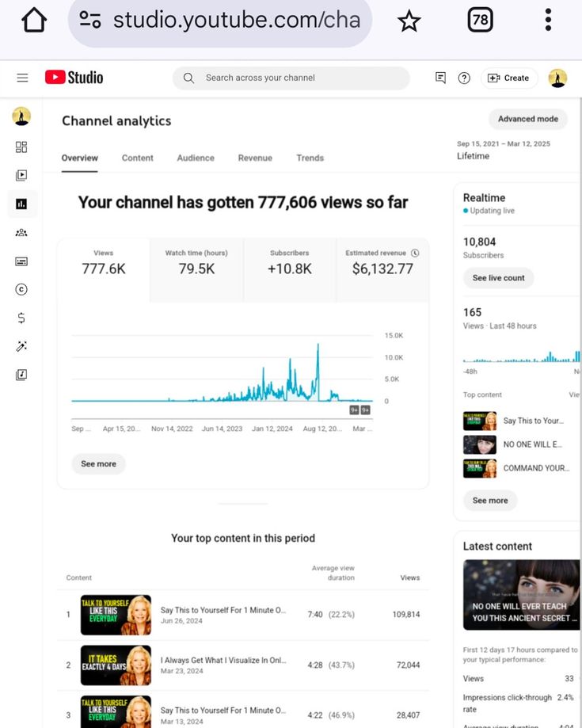Bookmark page with star icon
This screenshot has width=582, height=728.
(x=409, y=21)
